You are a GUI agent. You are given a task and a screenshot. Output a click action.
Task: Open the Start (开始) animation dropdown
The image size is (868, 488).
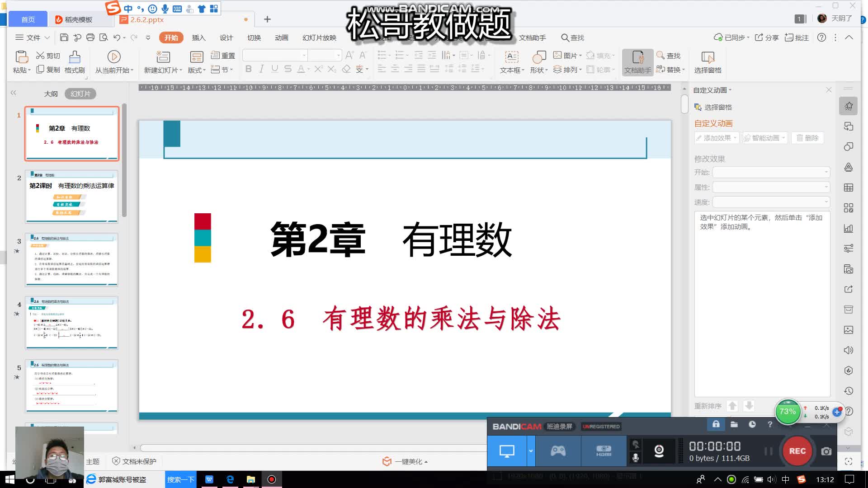771,172
